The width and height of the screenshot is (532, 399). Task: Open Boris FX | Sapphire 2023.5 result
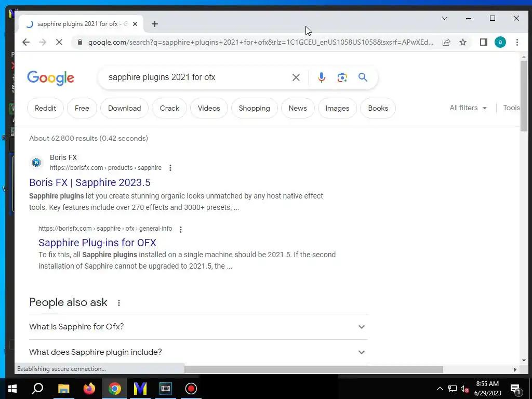(89, 182)
